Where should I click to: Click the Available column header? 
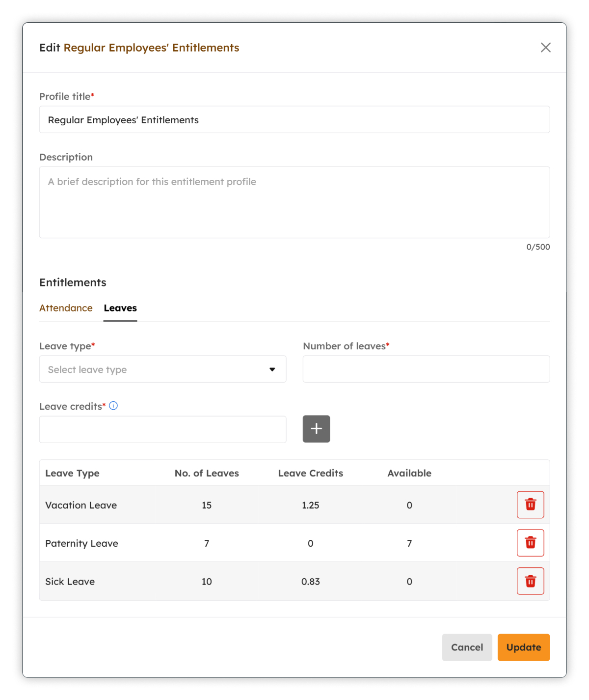pyautogui.click(x=409, y=473)
